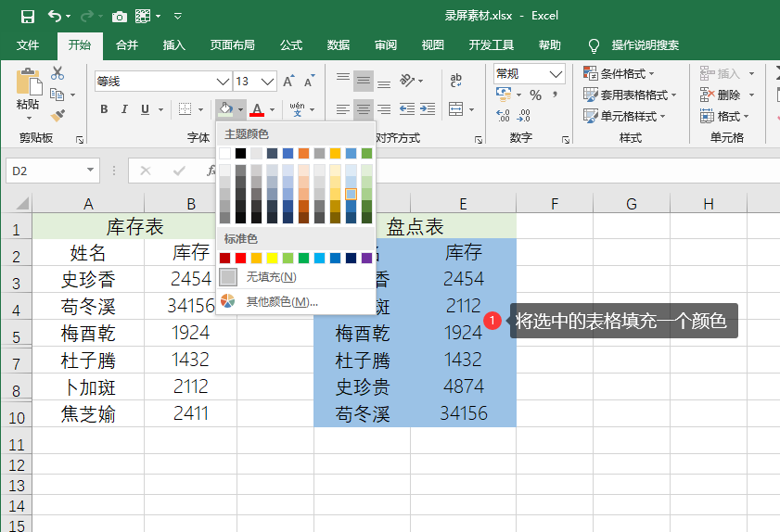
Task: Save the workbook with the Save icon
Action: (27, 17)
